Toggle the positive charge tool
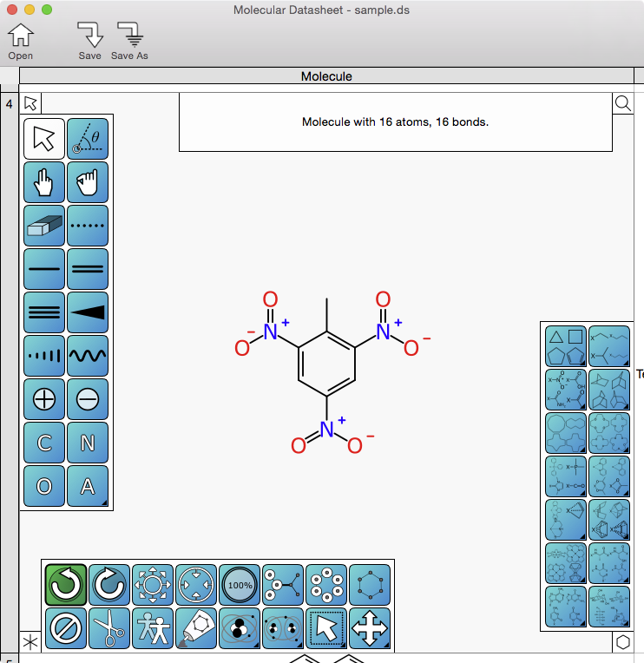This screenshot has width=644, height=663. (44, 399)
